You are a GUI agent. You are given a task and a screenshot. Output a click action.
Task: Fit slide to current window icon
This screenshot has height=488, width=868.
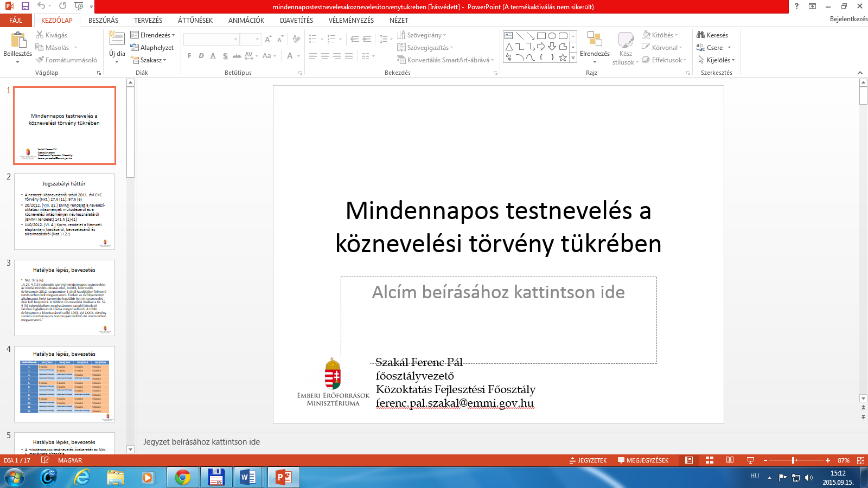pos(860,460)
